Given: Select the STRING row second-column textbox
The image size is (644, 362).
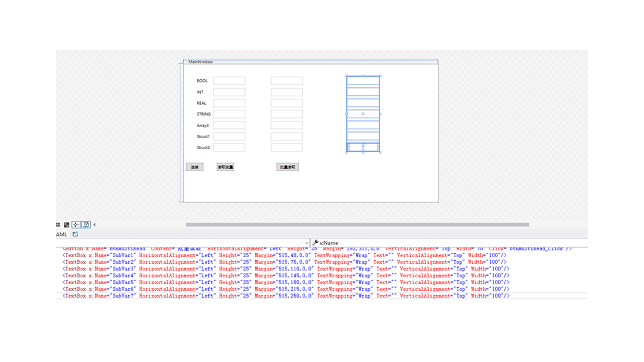Looking at the screenshot, I should 286,114.
